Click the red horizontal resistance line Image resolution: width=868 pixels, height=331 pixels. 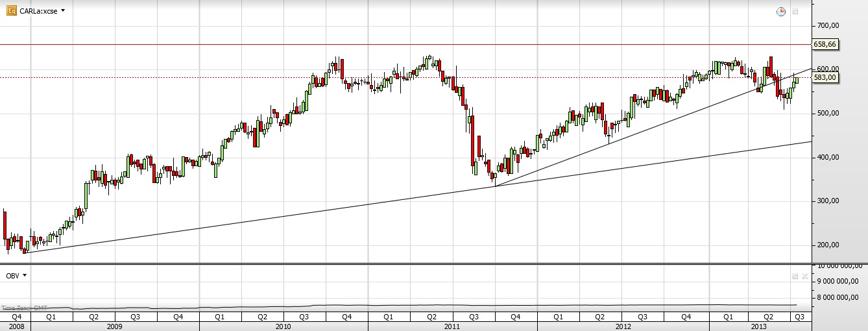tap(405, 44)
